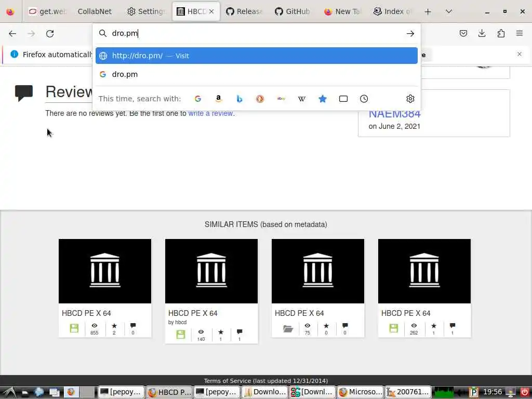Viewport: 532px width, 399px height.
Task: Reload the current page
Action: (x=50, y=33)
